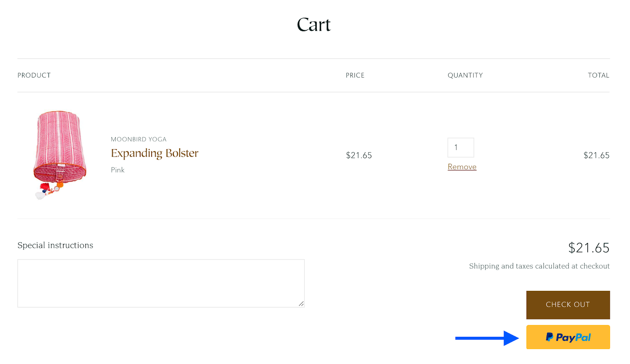
Task: Click the QUANTITY column header
Action: point(465,75)
